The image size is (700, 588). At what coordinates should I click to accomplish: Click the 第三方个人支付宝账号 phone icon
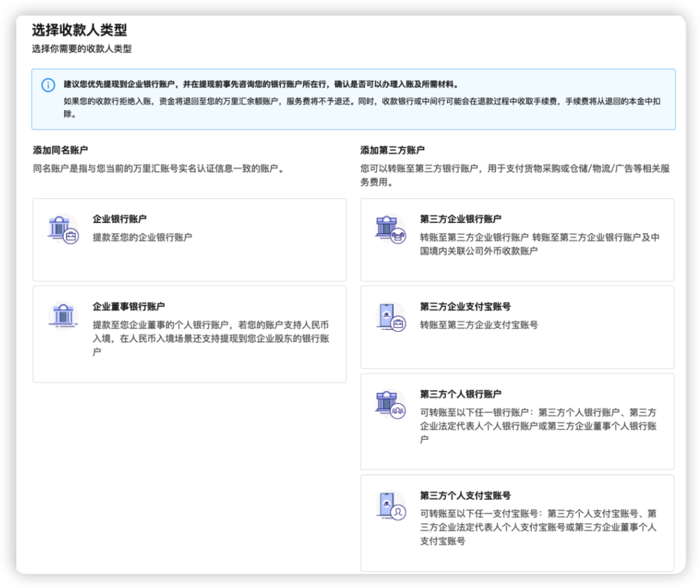coord(390,506)
